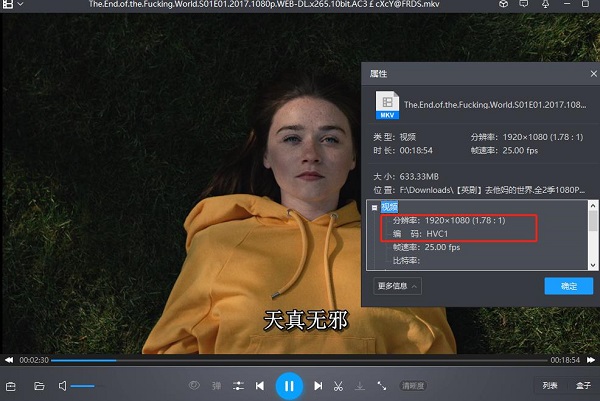Image resolution: width=600 pixels, height=401 pixels.
Task: Click the file name in properties dialog
Action: click(x=495, y=104)
